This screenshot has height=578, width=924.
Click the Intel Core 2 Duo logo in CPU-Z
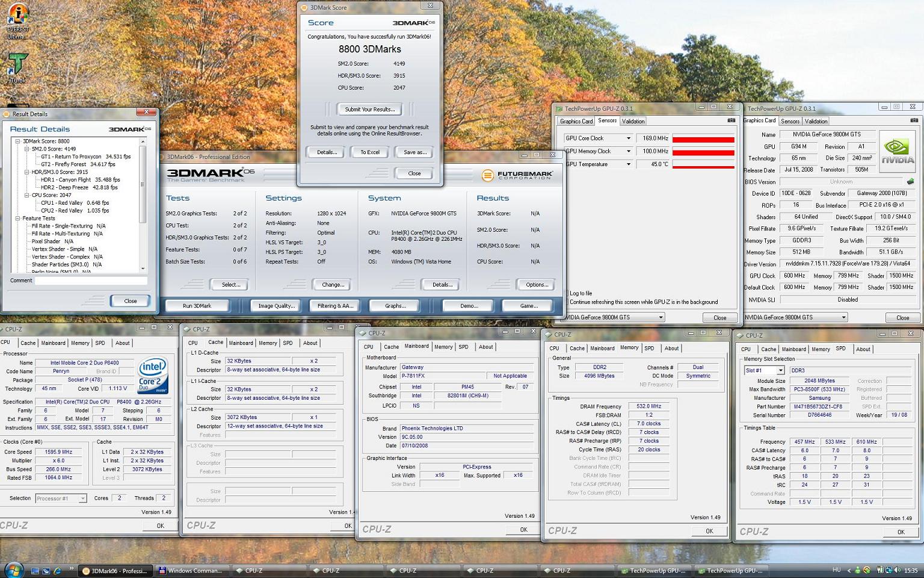click(153, 374)
